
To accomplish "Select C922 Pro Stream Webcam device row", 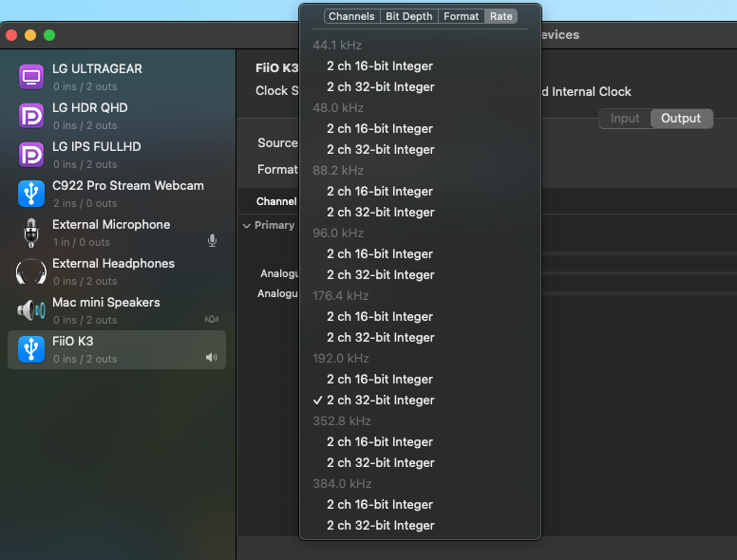I will coord(117,194).
